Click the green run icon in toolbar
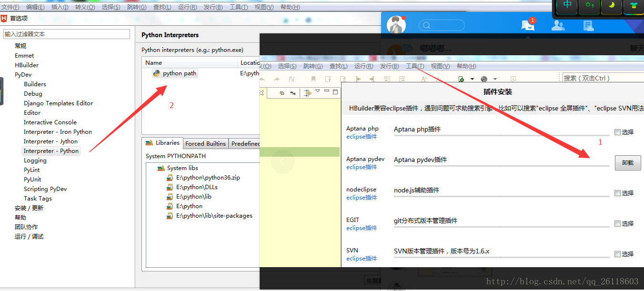Screen dimensions: 644x291 coord(461,79)
